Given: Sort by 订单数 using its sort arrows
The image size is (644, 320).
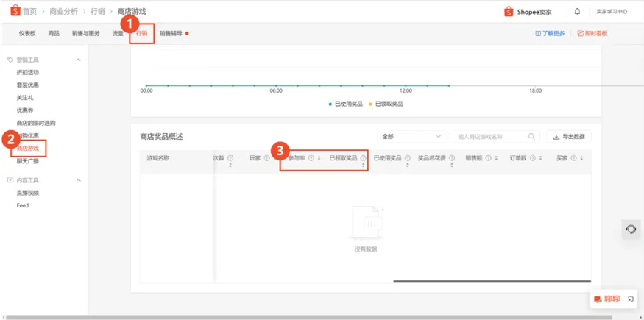Looking at the screenshot, I should click(x=540, y=158).
